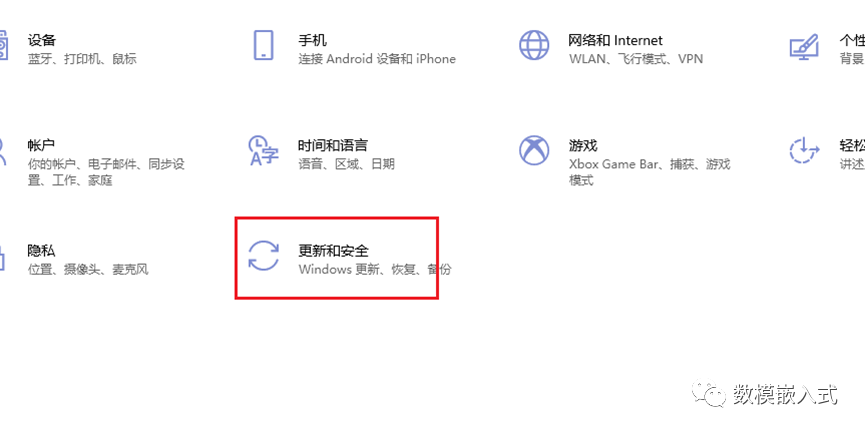Image resolution: width=865 pixels, height=432 pixels.
Task: Click the Windows 更新、恢复、备份 description
Action: click(375, 269)
